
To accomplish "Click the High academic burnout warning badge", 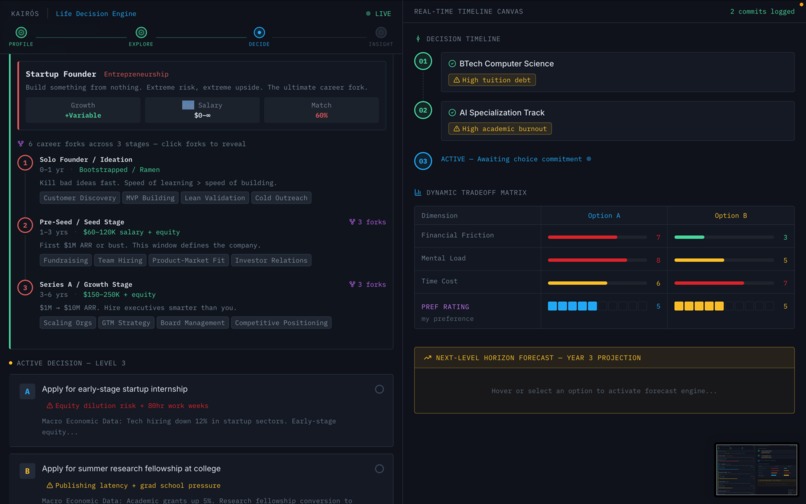I will point(500,129).
